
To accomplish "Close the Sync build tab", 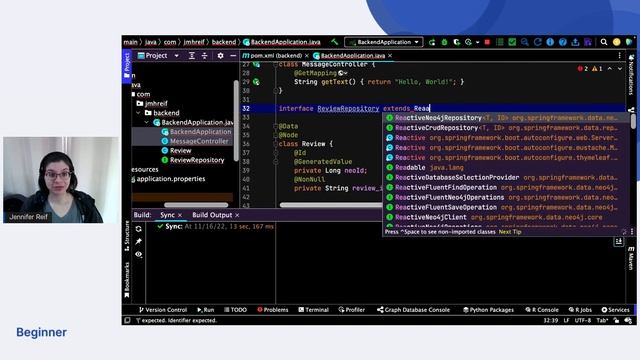I will [x=180, y=215].
